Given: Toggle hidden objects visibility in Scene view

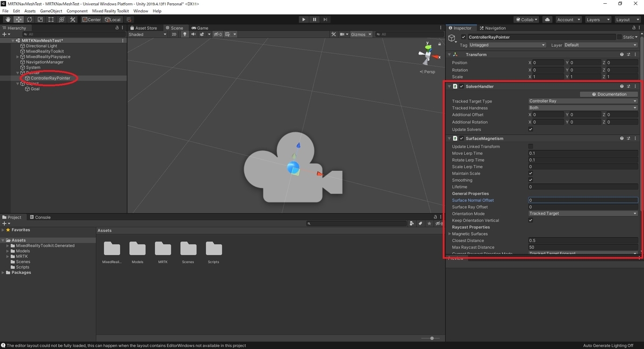Looking at the screenshot, I should pyautogui.click(x=217, y=34).
